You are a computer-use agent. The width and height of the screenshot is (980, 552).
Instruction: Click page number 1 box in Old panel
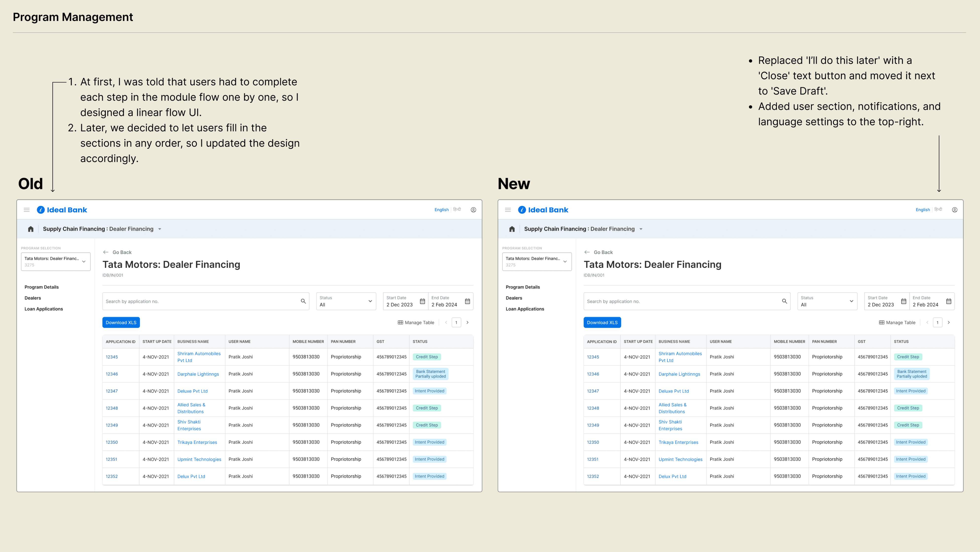(456, 322)
